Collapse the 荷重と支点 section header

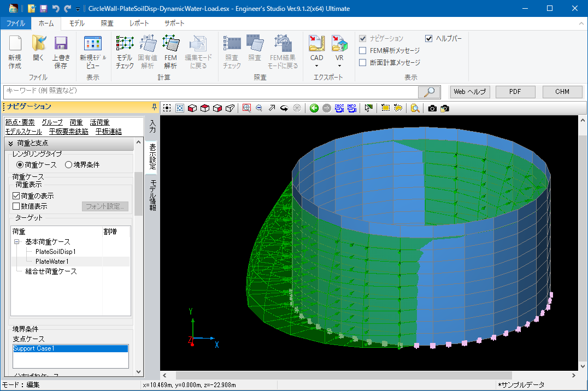(x=11, y=143)
